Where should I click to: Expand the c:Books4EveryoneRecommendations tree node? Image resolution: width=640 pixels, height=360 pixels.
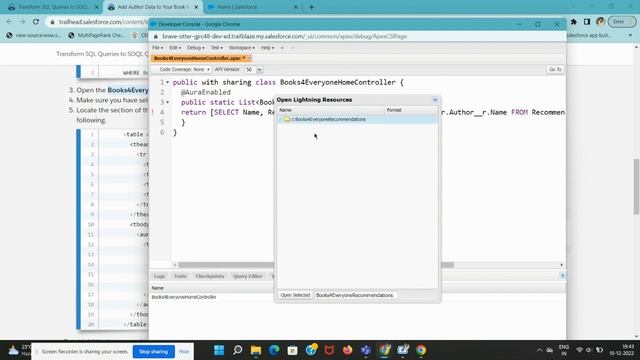coord(280,119)
